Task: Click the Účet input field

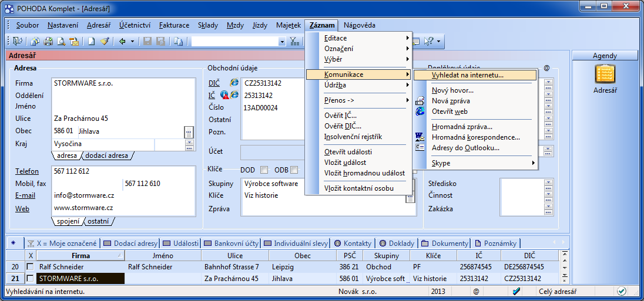Action: pyautogui.click(x=273, y=152)
